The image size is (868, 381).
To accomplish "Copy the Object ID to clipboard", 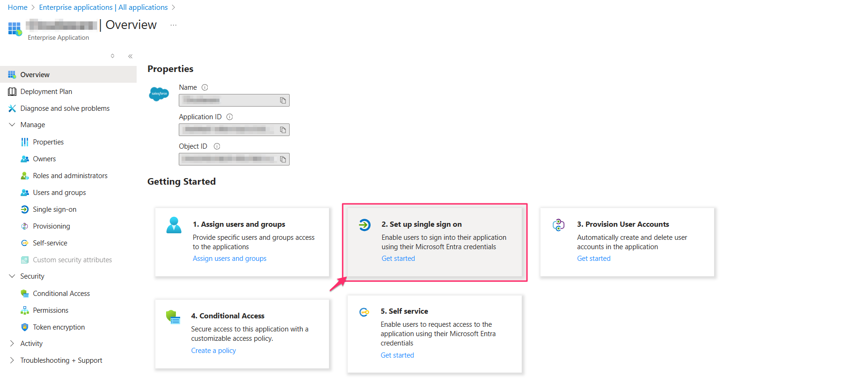I will point(283,159).
